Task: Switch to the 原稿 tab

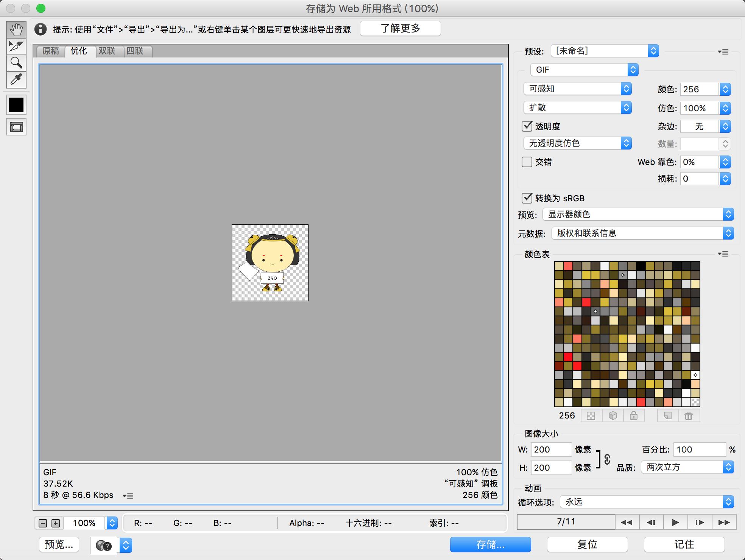Action: (51, 51)
